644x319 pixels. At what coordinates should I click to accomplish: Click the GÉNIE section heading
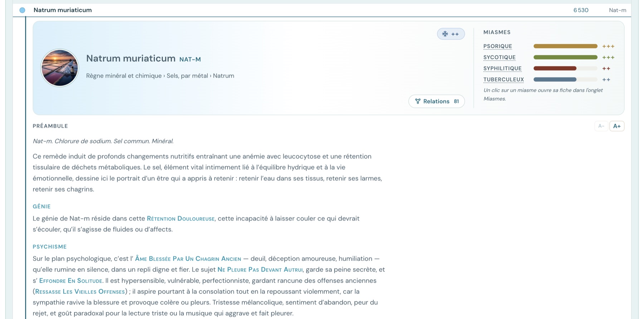pos(42,206)
